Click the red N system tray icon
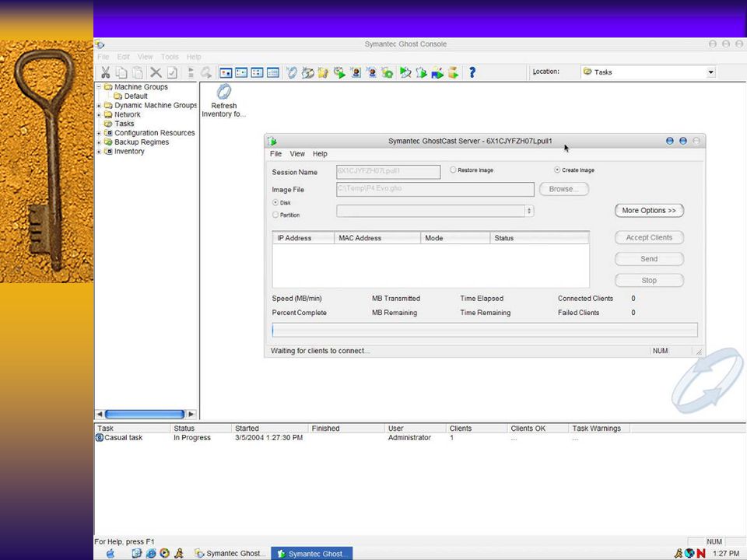Screen dimensions: 747x560 701,553
